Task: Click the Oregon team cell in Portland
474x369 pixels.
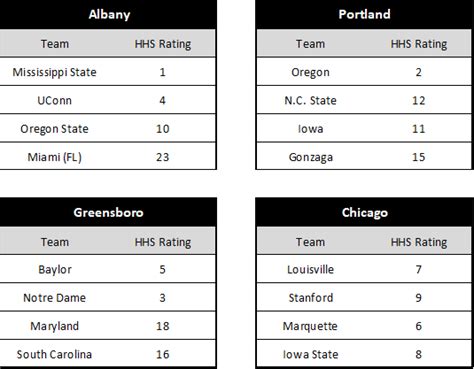Action: click(310, 72)
